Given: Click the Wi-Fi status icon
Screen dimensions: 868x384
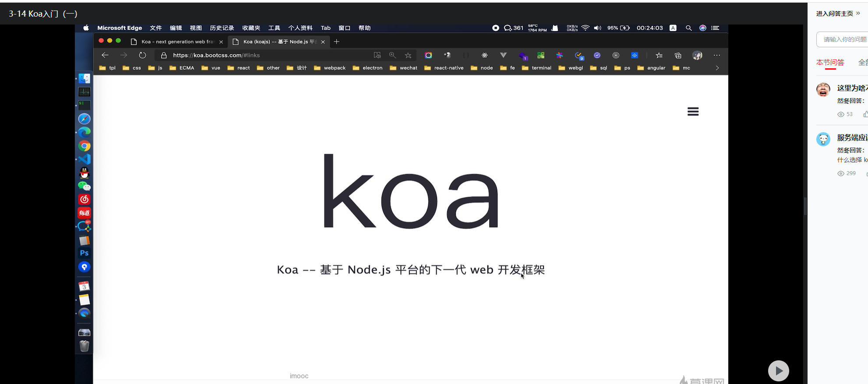Looking at the screenshot, I should coord(586,28).
